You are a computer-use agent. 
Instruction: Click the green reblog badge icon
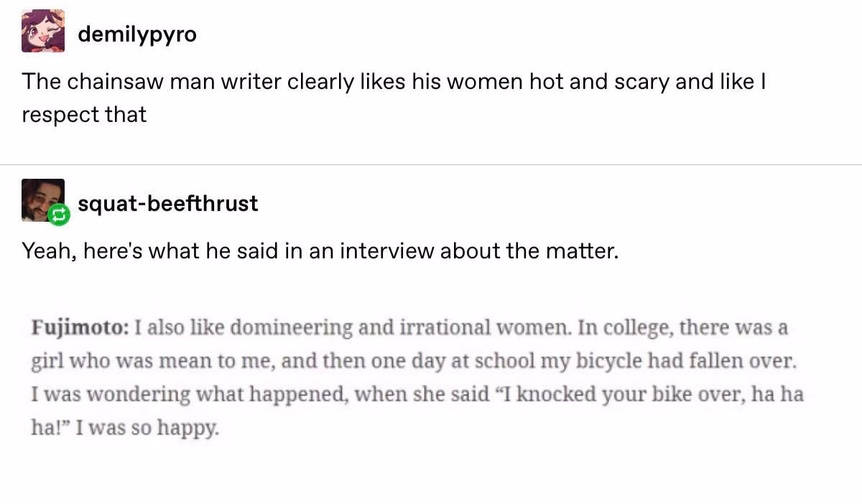[57, 215]
